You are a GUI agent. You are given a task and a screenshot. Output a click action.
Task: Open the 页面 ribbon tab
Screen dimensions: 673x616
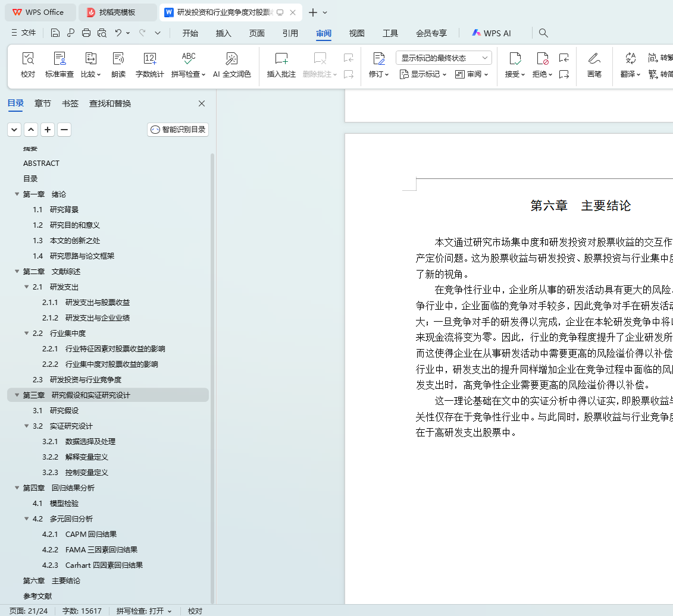(x=256, y=33)
